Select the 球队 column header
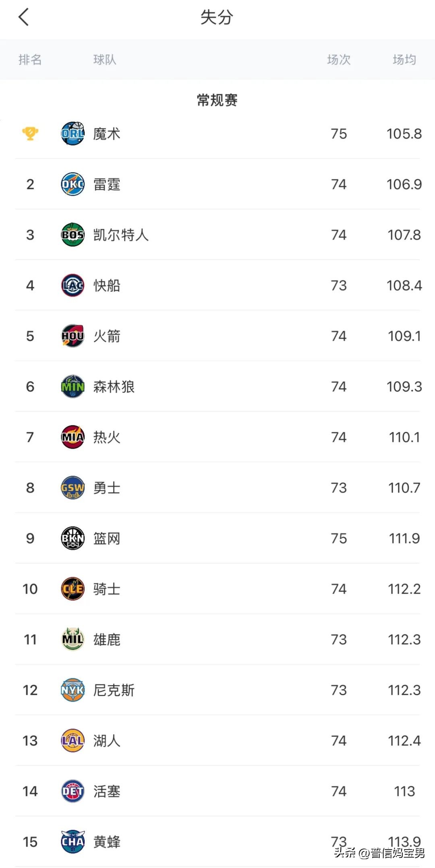Screen dimensions: 435x868 pyautogui.click(x=105, y=60)
